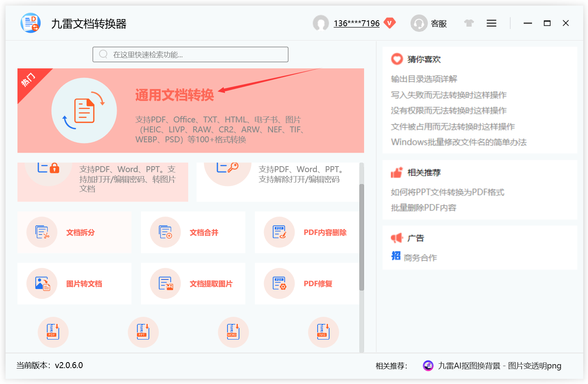Close the converter window

click(566, 23)
